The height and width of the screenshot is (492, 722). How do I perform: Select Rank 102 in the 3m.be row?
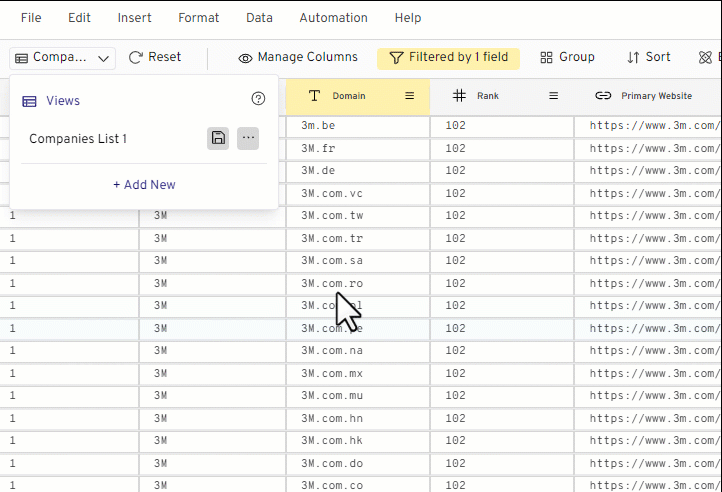[x=502, y=126]
